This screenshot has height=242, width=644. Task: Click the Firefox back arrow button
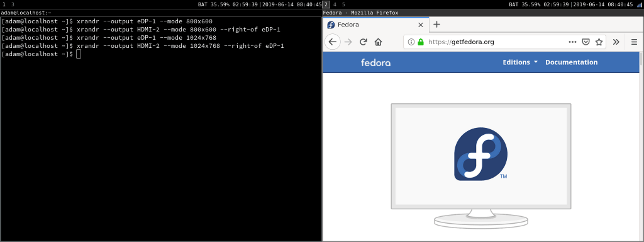click(x=333, y=42)
